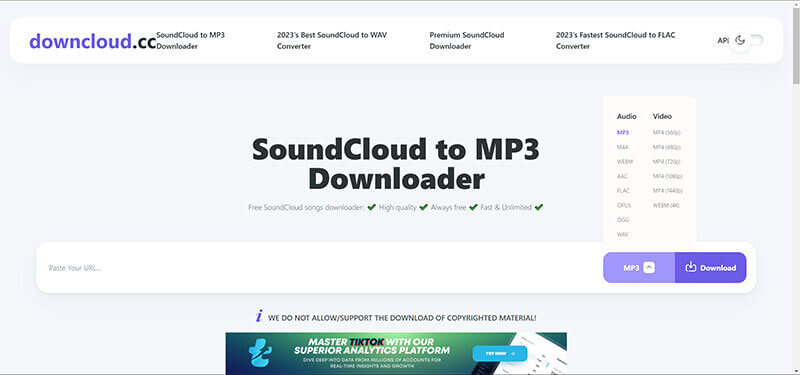Click the 'Video' column heading
The image size is (800, 375).
click(662, 116)
